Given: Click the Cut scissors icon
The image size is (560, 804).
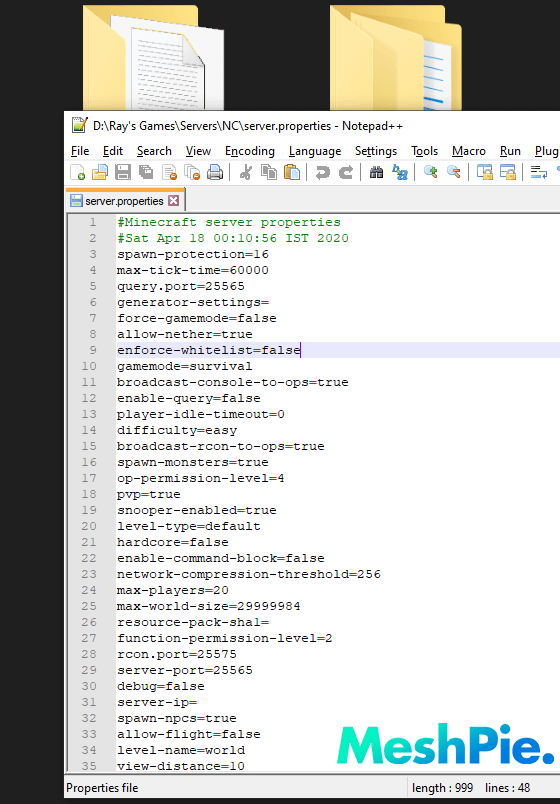Looking at the screenshot, I should click(246, 172).
